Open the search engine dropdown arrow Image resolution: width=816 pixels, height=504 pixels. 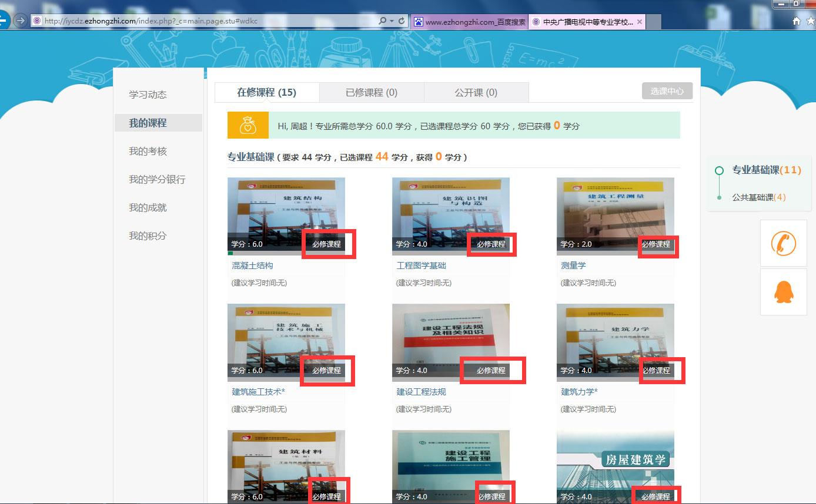click(390, 21)
